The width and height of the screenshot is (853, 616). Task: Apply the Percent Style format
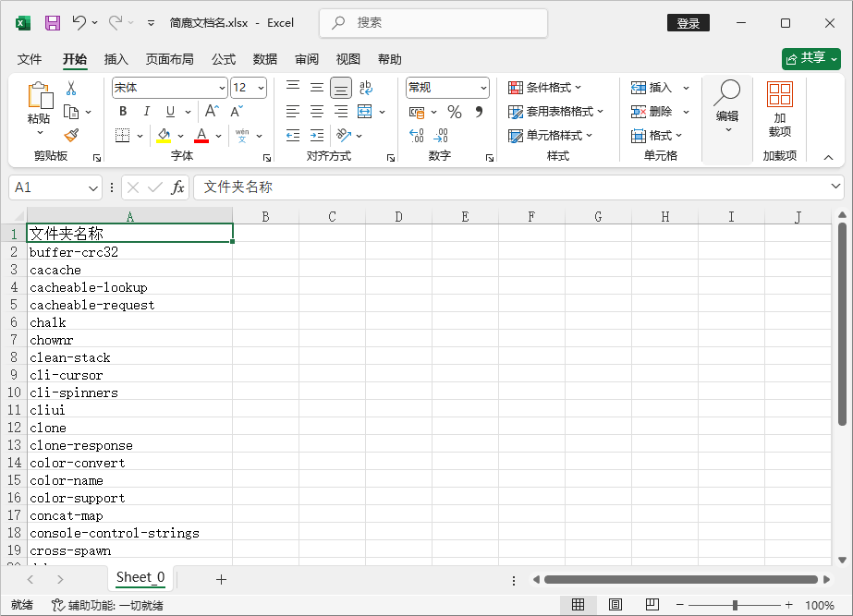click(454, 112)
